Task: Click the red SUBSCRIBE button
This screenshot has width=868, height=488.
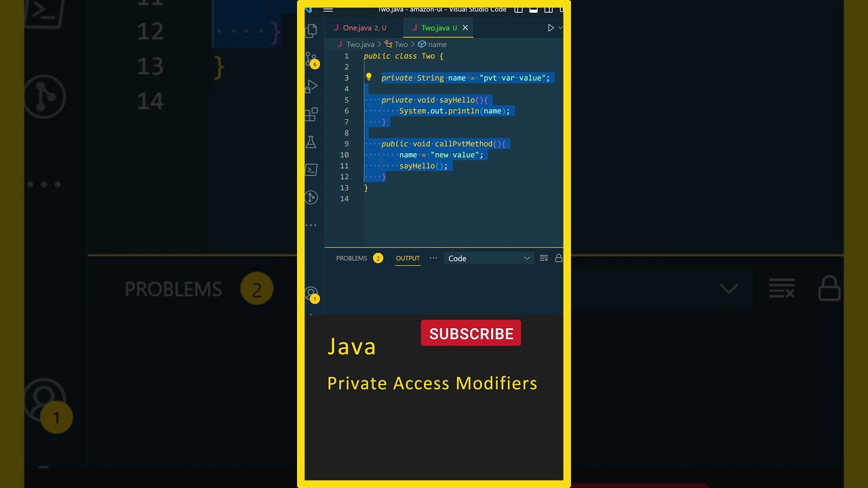Action: (471, 333)
